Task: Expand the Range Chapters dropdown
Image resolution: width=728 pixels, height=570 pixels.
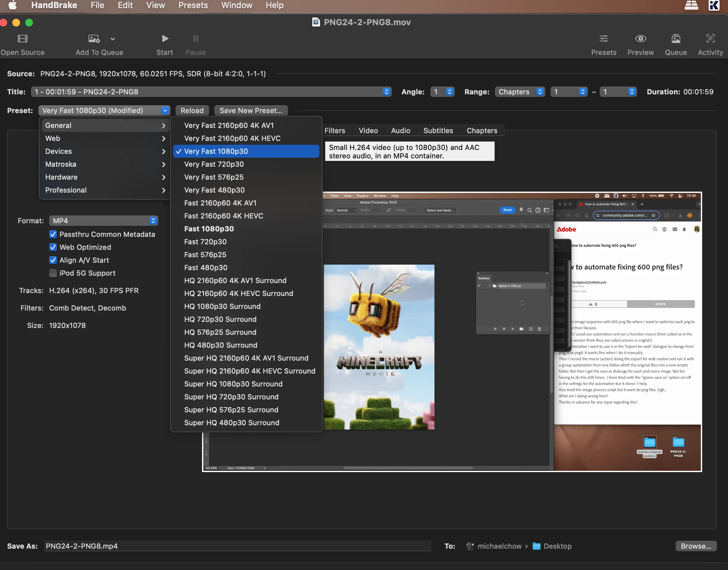Action: [x=520, y=92]
